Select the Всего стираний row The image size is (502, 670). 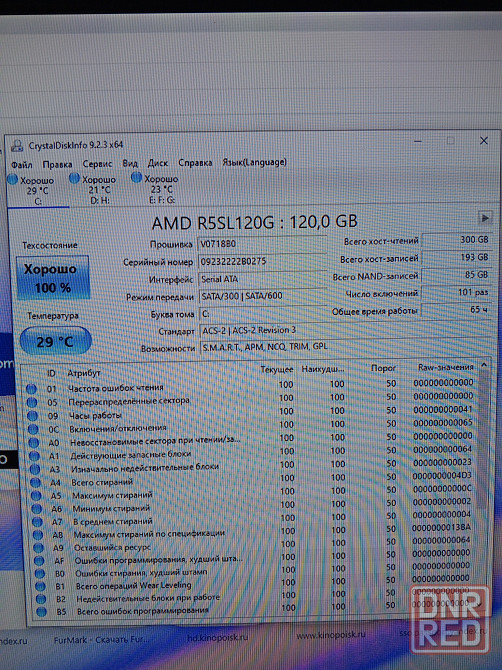pos(253,479)
